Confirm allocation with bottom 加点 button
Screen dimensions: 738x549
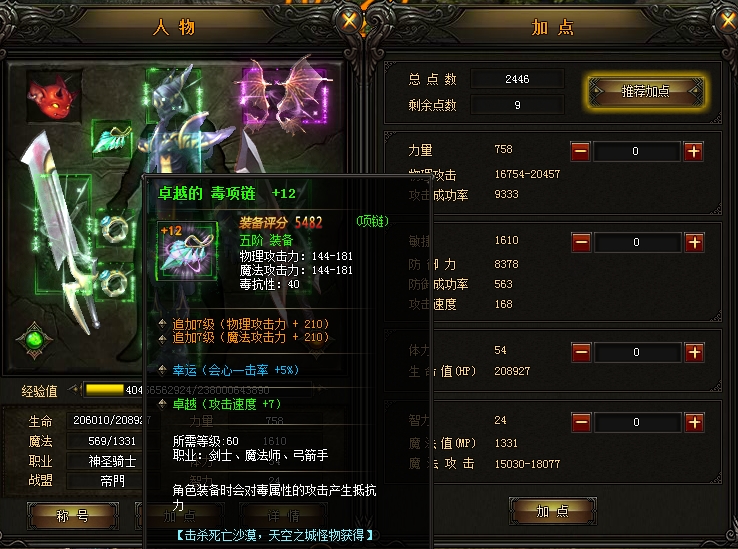click(x=553, y=511)
